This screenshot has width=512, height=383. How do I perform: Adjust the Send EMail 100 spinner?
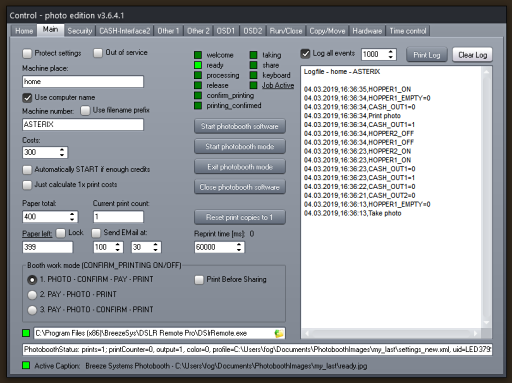pos(117,247)
